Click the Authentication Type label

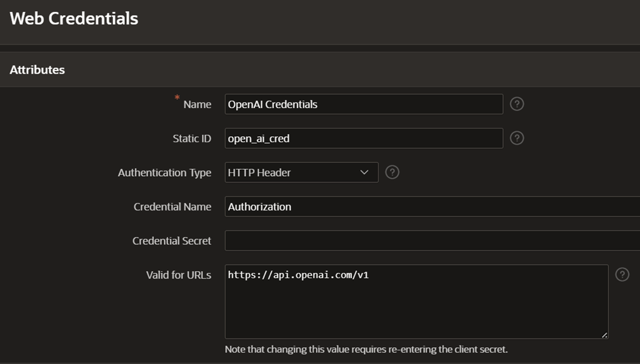tap(164, 173)
